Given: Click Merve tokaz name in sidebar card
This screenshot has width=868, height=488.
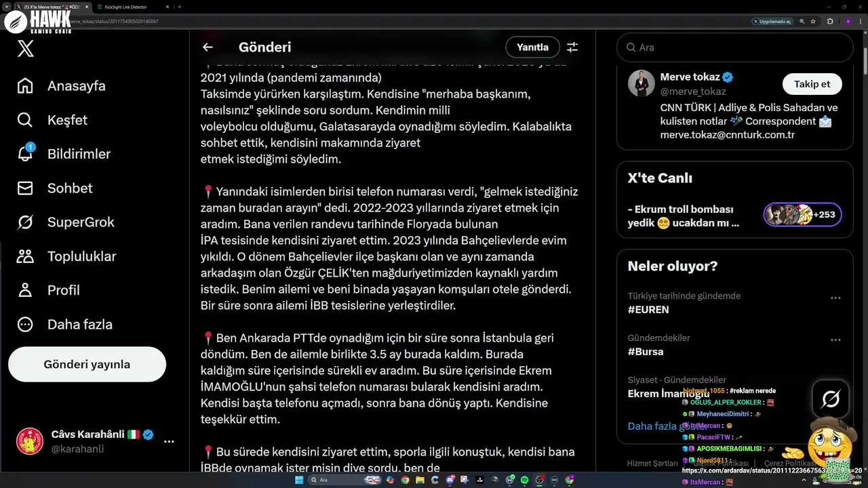Looking at the screenshot, I should pos(690,77).
